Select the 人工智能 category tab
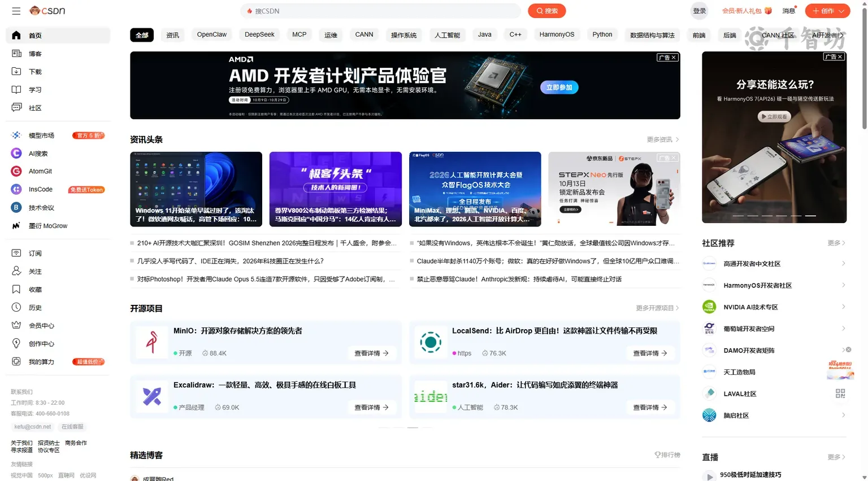 pyautogui.click(x=447, y=35)
